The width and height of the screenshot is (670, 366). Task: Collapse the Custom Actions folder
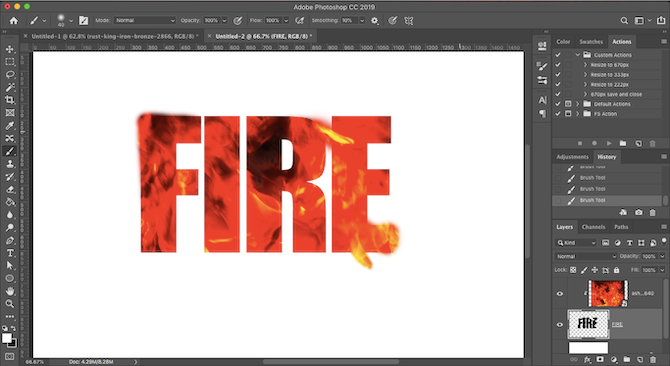pyautogui.click(x=578, y=55)
